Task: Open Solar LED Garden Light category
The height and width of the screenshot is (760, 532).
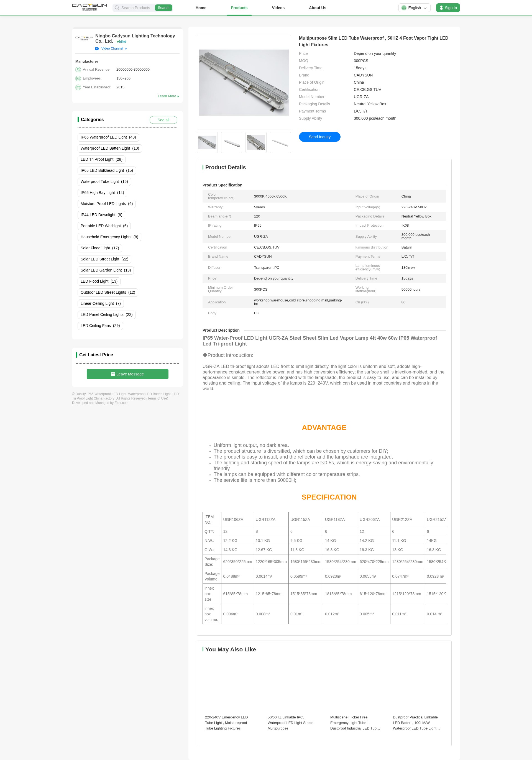Action: tap(106, 270)
